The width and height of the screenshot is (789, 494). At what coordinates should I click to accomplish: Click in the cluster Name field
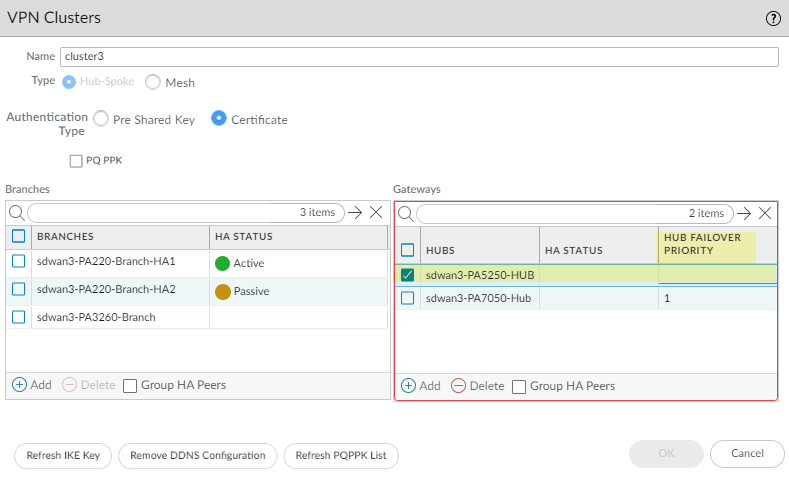click(x=418, y=57)
